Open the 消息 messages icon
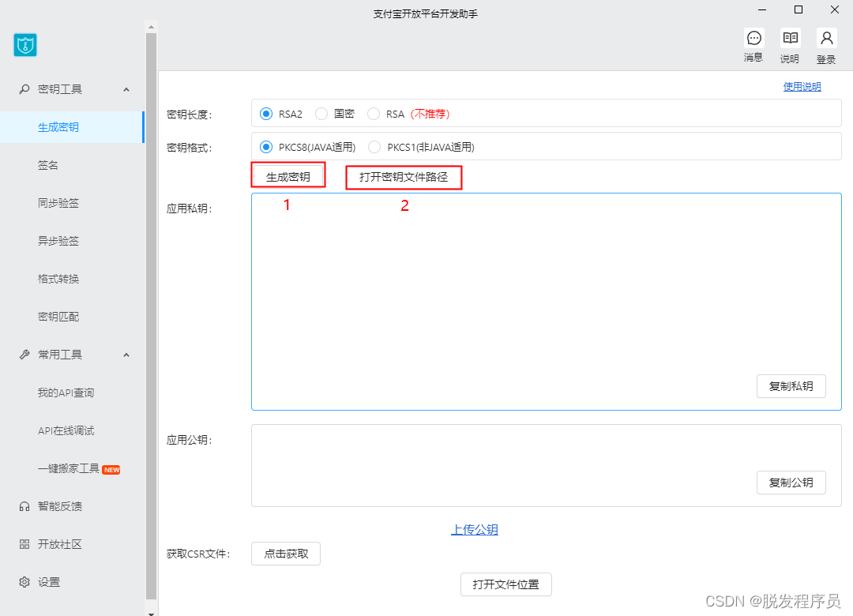This screenshot has height=616, width=853. click(x=753, y=38)
